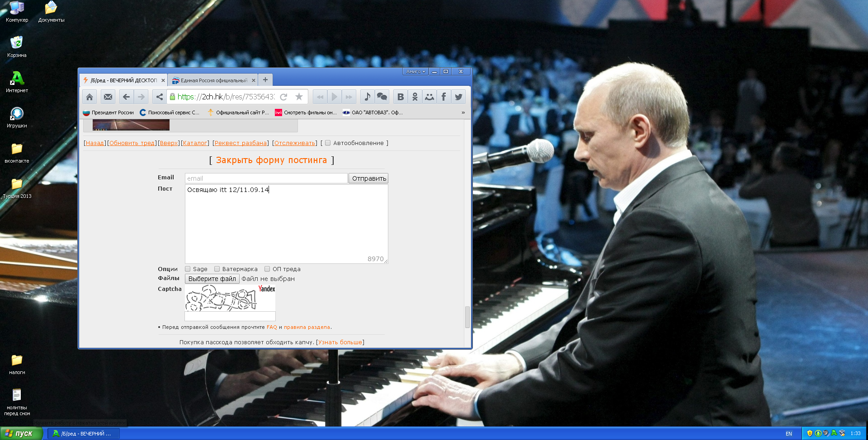
Task: Open the Документы desktop folder
Action: tap(51, 12)
